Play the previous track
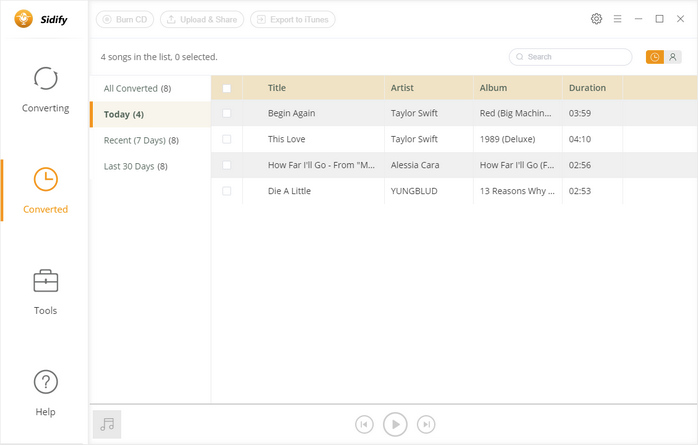The width and height of the screenshot is (698, 445). pos(364,424)
